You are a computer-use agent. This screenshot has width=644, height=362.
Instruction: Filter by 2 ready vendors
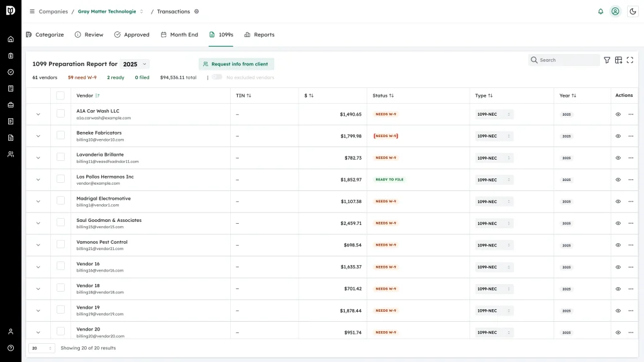[x=116, y=77]
